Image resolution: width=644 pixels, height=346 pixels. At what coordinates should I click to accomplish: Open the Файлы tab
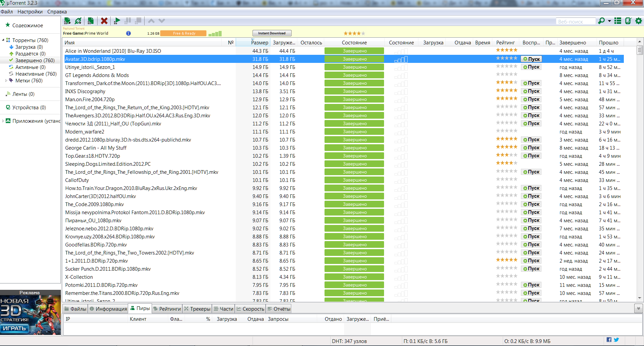point(75,309)
